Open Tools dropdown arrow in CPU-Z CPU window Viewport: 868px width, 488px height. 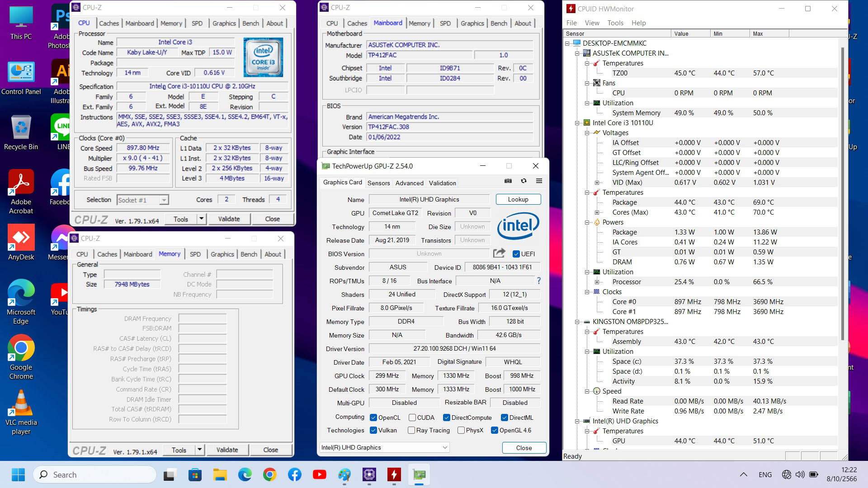pos(202,219)
